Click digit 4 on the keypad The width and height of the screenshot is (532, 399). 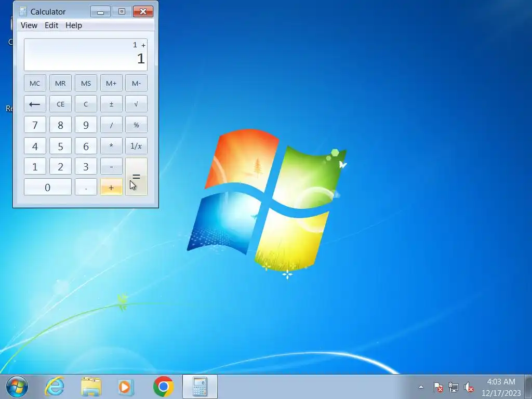[x=35, y=145]
